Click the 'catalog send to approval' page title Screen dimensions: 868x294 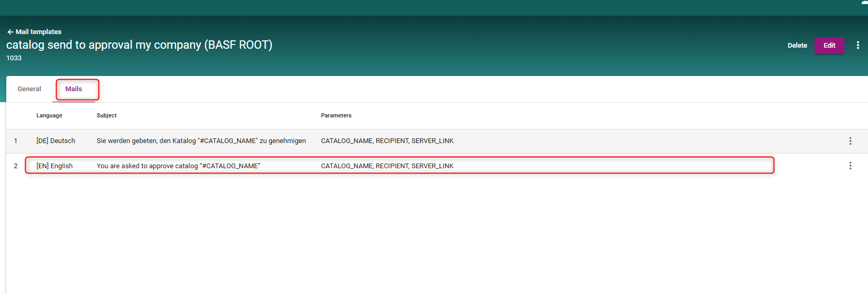click(x=139, y=45)
